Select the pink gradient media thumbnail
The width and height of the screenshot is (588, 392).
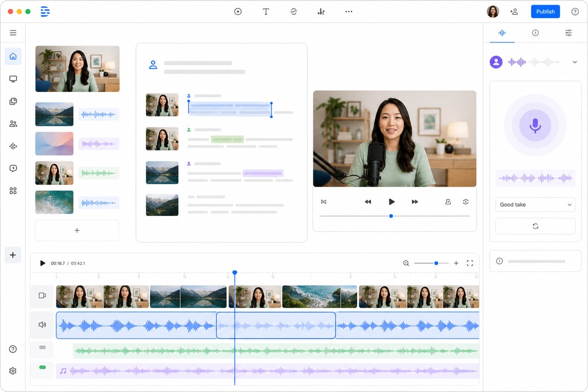[x=55, y=143]
